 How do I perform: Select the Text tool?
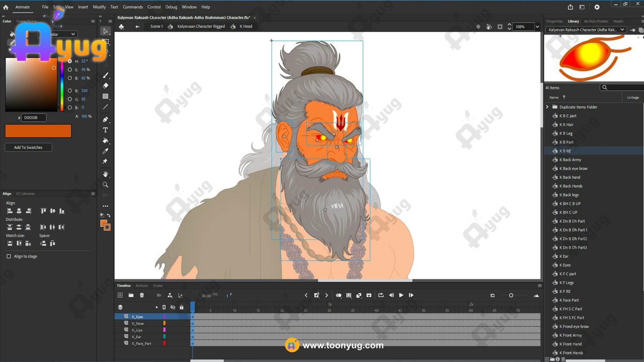[x=105, y=130]
